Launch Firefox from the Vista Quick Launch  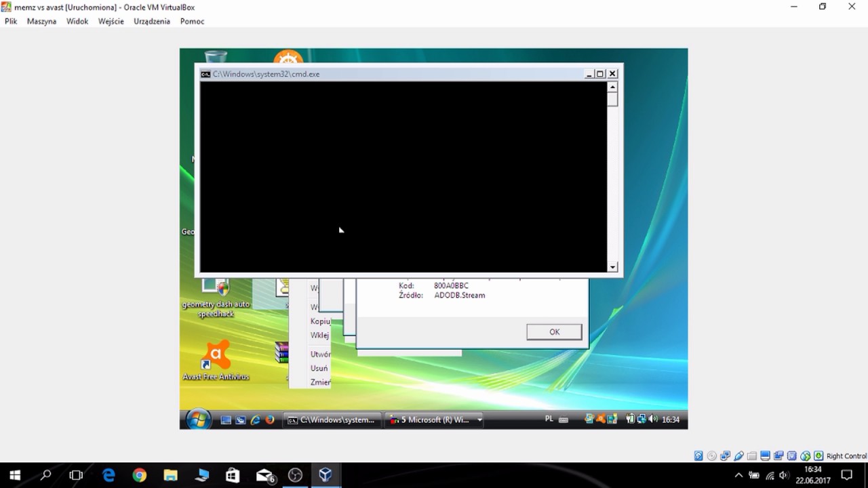click(x=270, y=420)
